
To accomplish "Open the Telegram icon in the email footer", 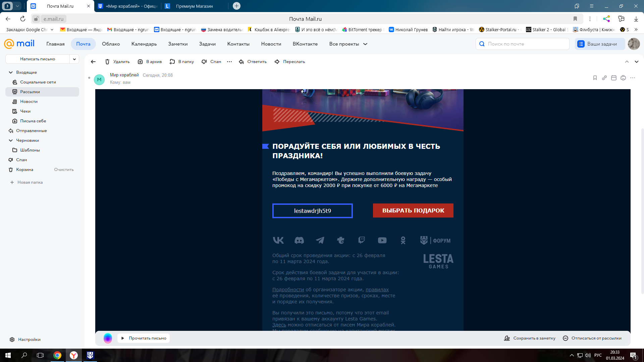I will pos(320,240).
